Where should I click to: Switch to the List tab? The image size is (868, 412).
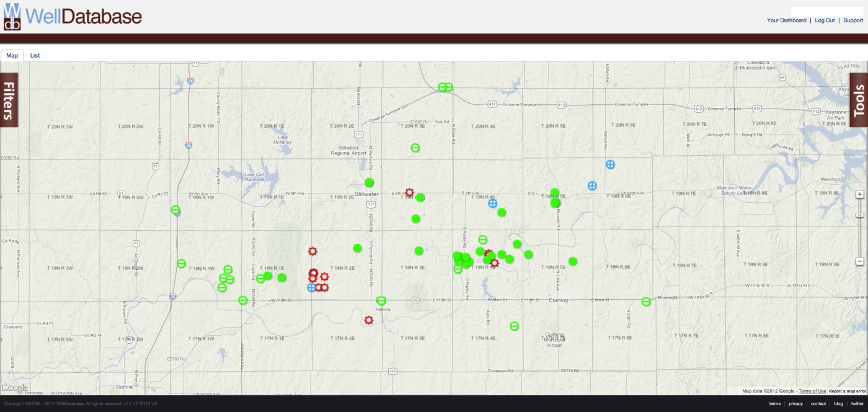click(x=35, y=55)
